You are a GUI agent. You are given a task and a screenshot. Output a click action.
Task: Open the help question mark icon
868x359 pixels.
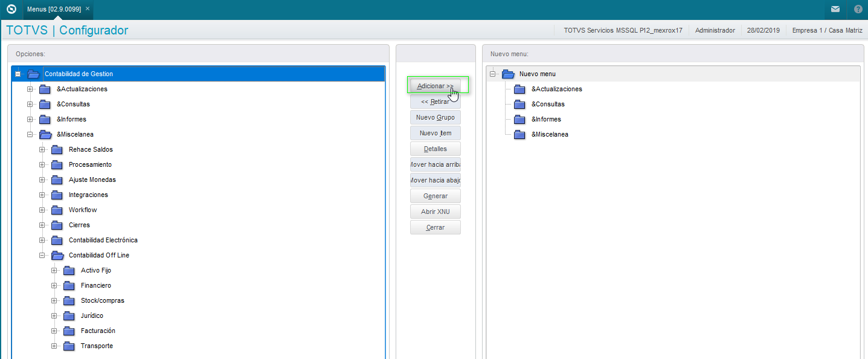click(x=858, y=9)
